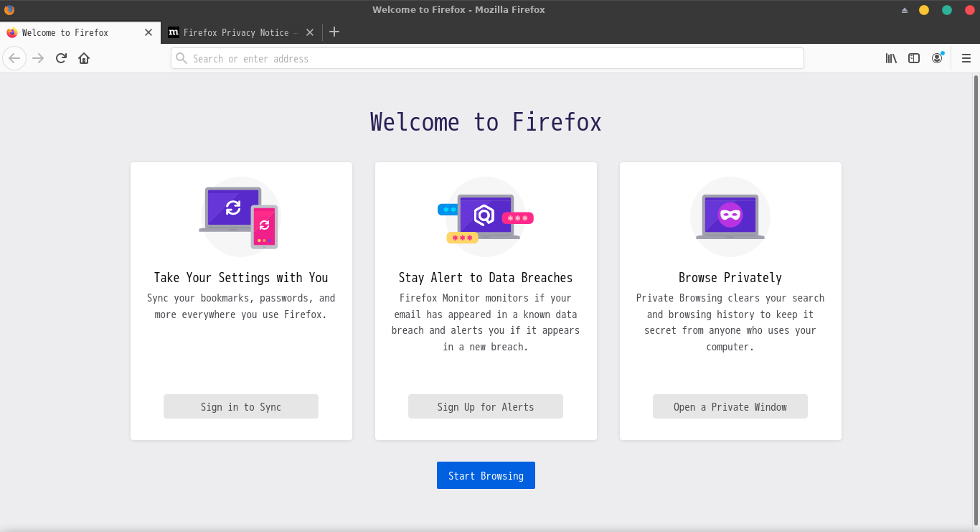Open a new tab with plus icon

pyautogui.click(x=334, y=32)
